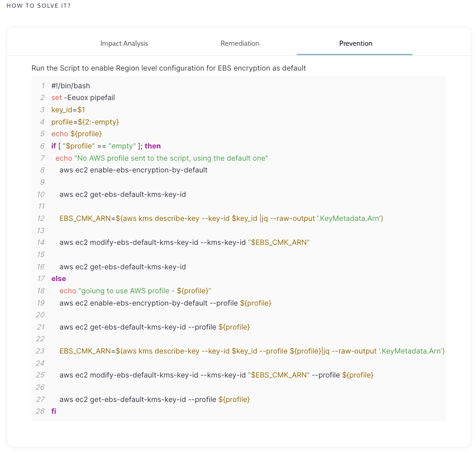Place cursor on 'key_id=$1' line
Screen dimensions: 476x454
click(68, 110)
